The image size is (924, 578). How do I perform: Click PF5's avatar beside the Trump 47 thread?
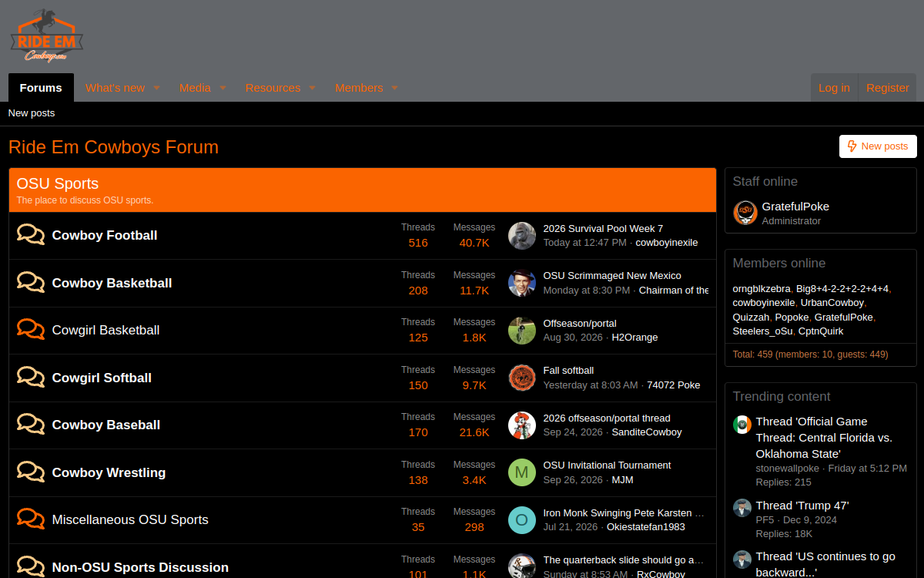pyautogui.click(x=742, y=508)
